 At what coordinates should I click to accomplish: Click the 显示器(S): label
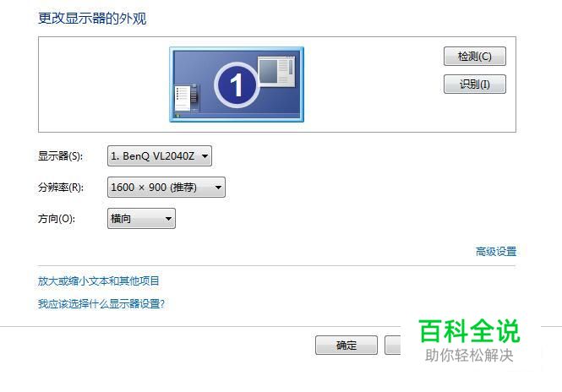[x=60, y=156]
